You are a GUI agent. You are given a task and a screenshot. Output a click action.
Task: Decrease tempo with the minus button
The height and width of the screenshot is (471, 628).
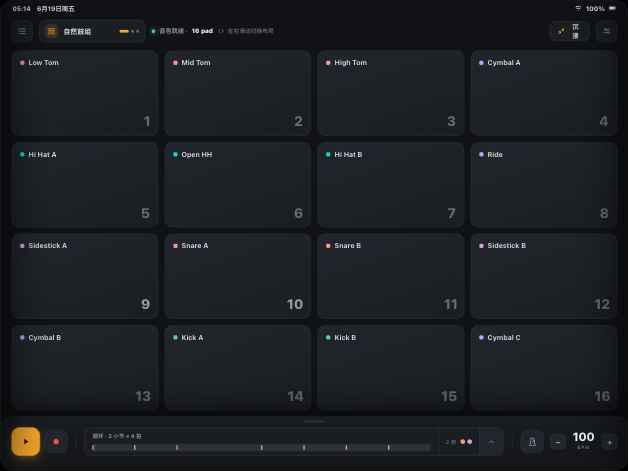pyautogui.click(x=558, y=443)
